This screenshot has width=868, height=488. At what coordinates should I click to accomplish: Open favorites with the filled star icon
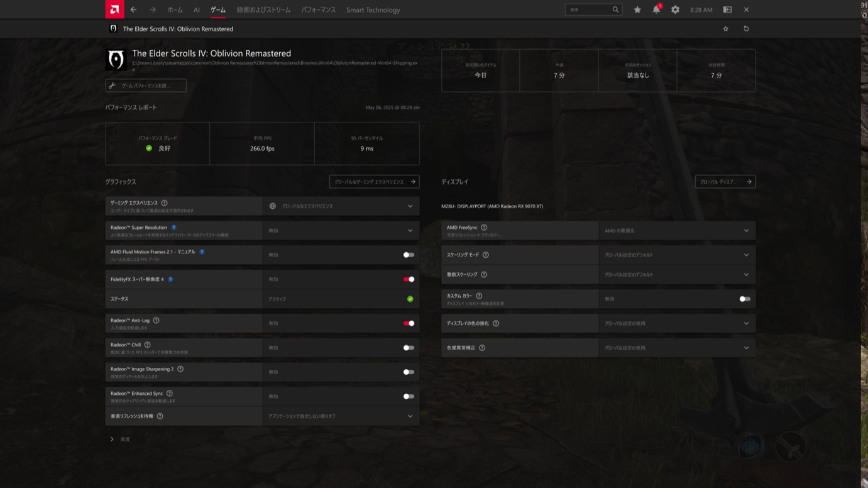[x=637, y=9]
